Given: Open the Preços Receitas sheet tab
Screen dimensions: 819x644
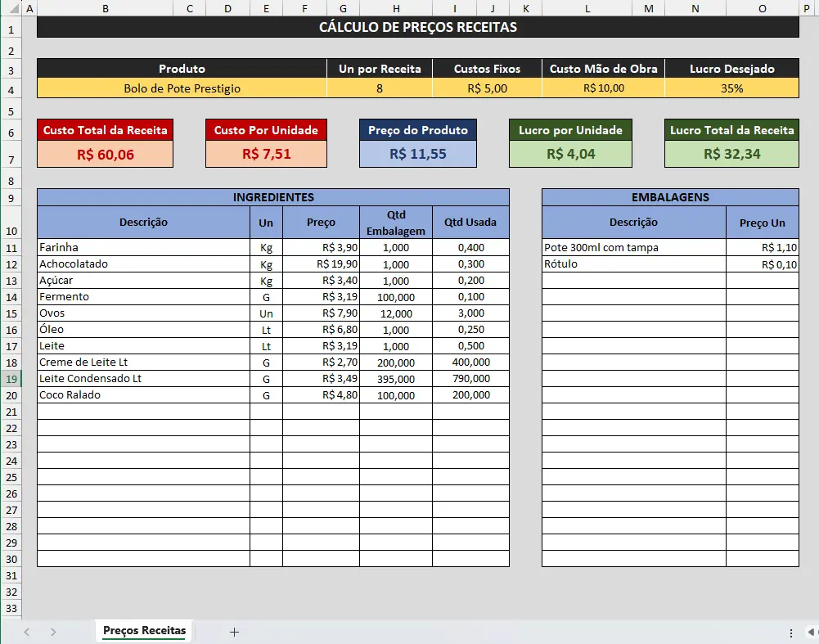Looking at the screenshot, I should click(x=144, y=630).
